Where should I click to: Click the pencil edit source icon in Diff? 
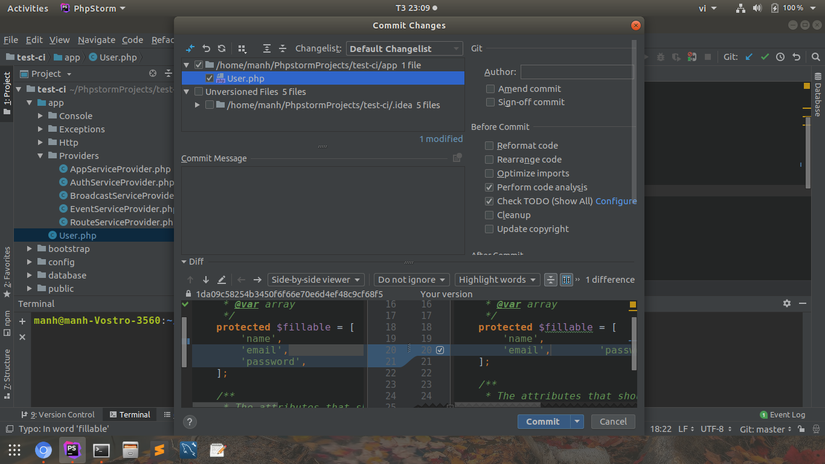coord(222,280)
